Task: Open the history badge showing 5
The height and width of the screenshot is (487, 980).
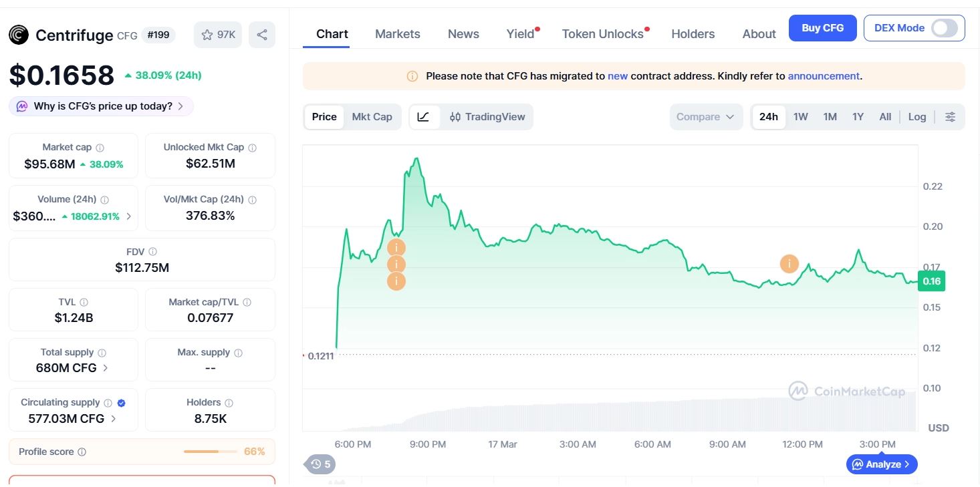Action: [320, 464]
